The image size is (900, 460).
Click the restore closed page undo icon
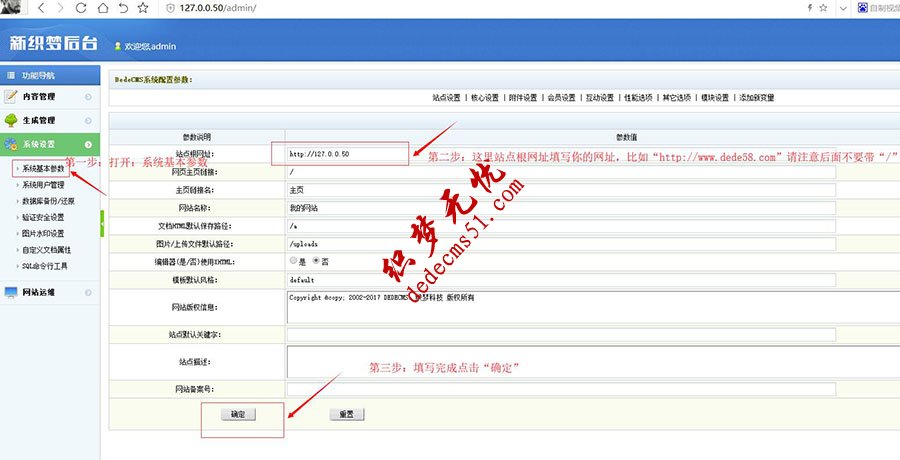[123, 8]
